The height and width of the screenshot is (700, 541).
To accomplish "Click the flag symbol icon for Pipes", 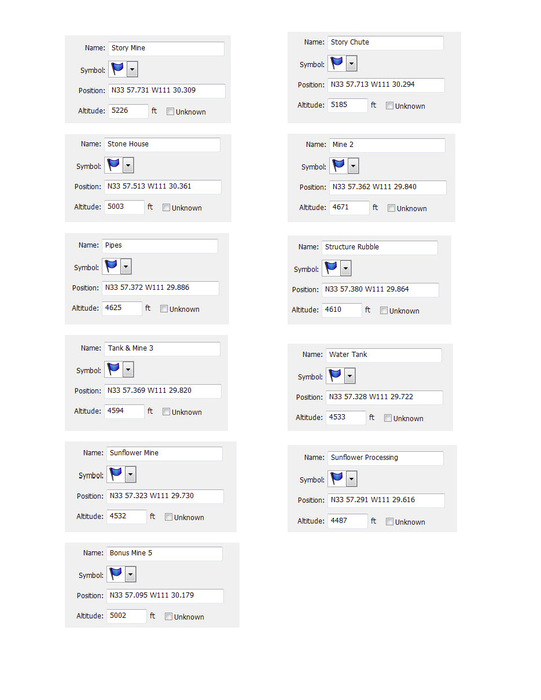I will 111,266.
